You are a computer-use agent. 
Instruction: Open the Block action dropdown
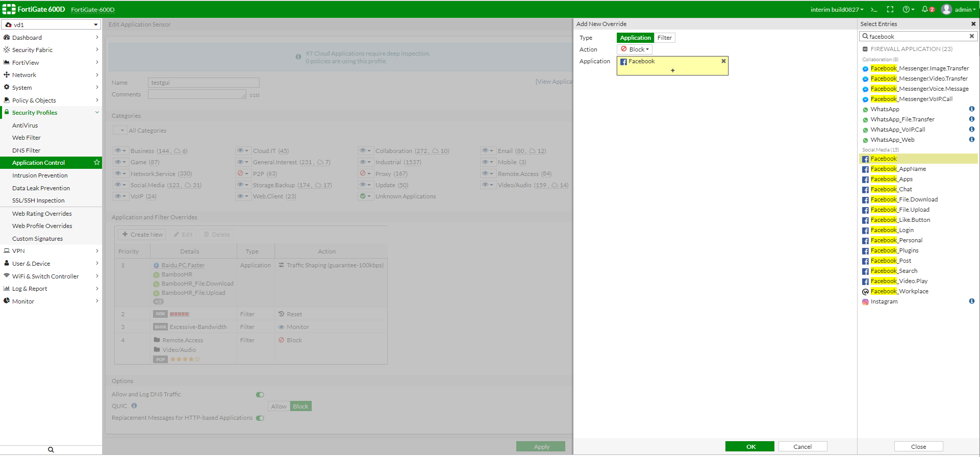click(635, 49)
